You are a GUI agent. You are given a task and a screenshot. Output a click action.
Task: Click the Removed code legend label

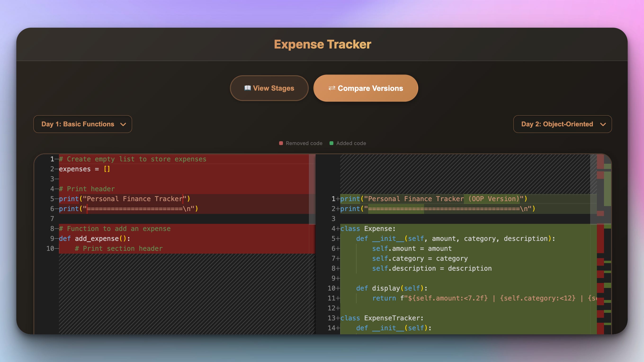click(304, 143)
